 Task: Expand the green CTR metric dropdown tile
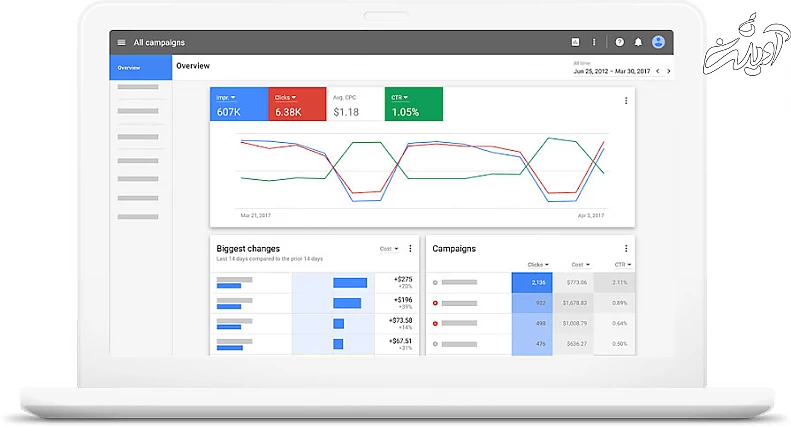tap(414, 104)
